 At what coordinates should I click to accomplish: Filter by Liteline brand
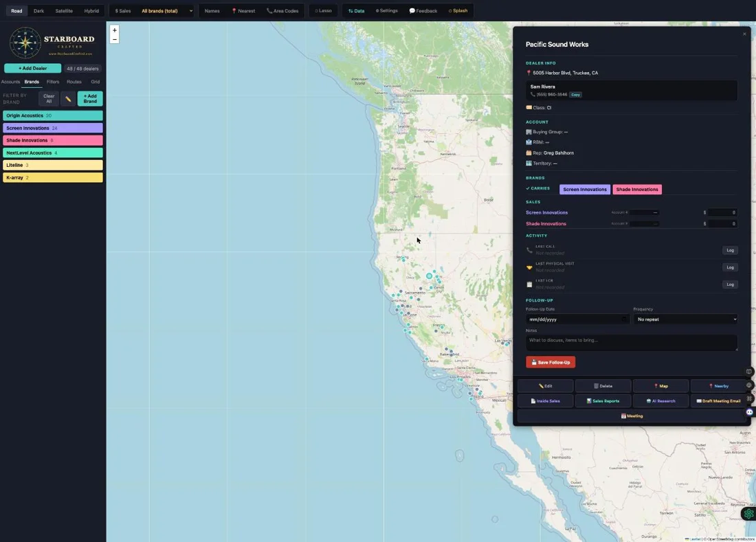coord(53,165)
